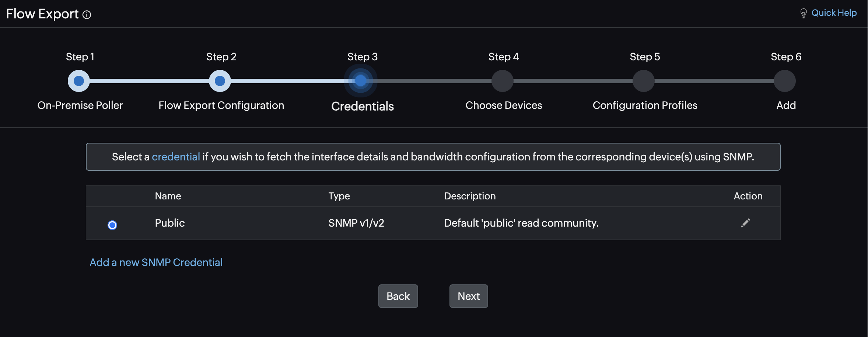Click the Quick Help lightbulb icon

pyautogui.click(x=804, y=14)
